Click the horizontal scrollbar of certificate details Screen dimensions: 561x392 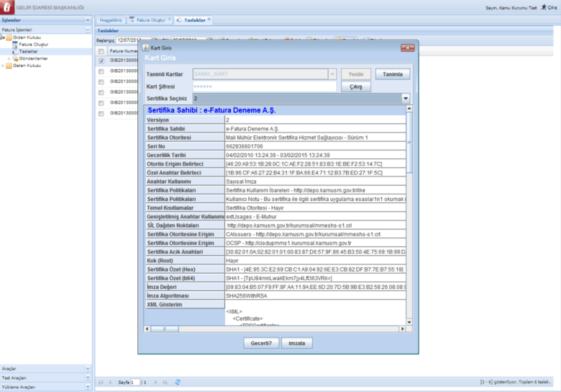point(276,329)
